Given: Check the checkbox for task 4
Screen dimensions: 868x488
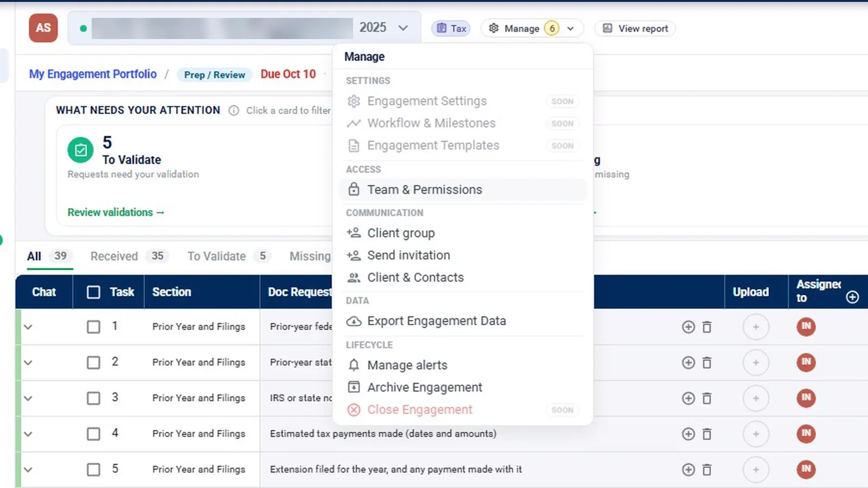Looking at the screenshot, I should (x=93, y=434).
